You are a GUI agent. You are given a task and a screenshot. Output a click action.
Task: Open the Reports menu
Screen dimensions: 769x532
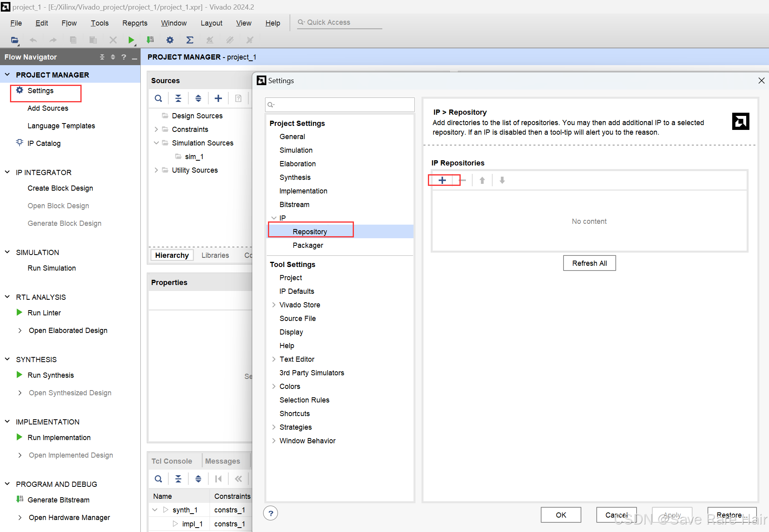(x=135, y=23)
